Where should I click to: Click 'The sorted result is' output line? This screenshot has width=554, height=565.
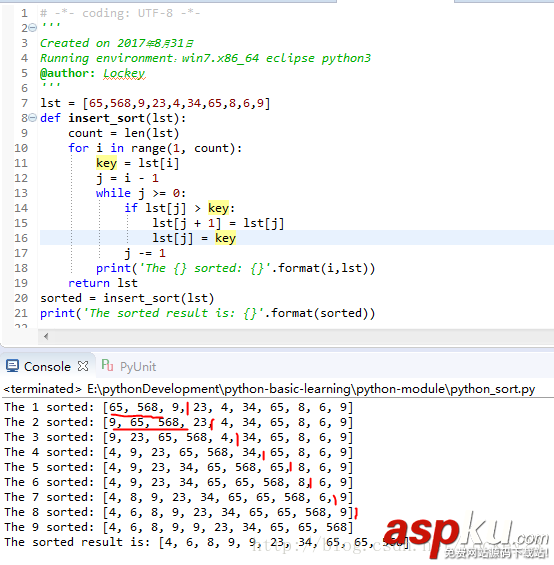207,542
